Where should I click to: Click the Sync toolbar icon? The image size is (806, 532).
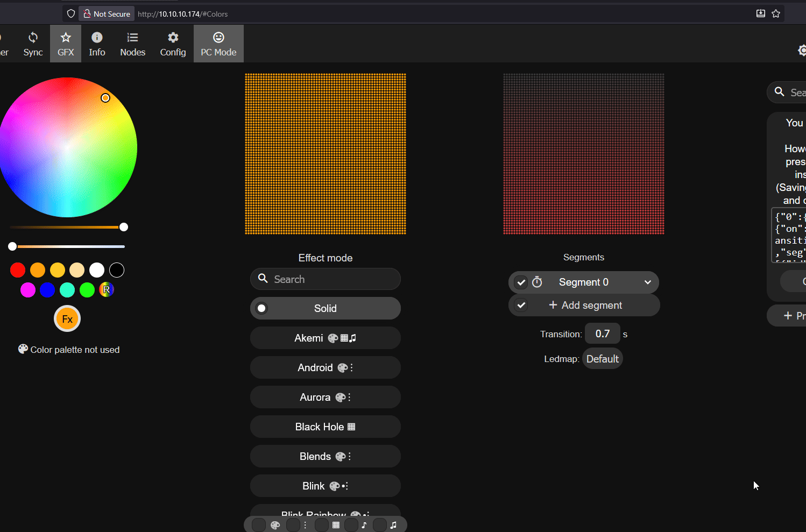[x=33, y=44]
